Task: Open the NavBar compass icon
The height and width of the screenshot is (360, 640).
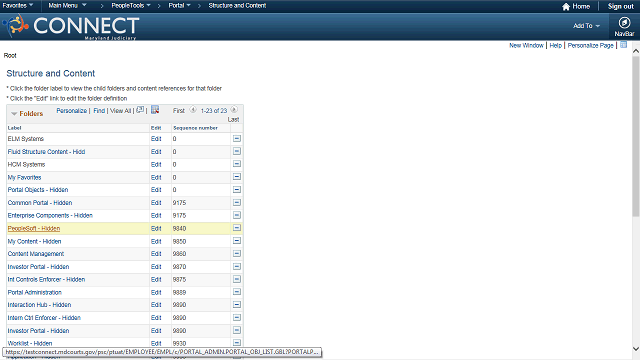Action: [x=624, y=22]
